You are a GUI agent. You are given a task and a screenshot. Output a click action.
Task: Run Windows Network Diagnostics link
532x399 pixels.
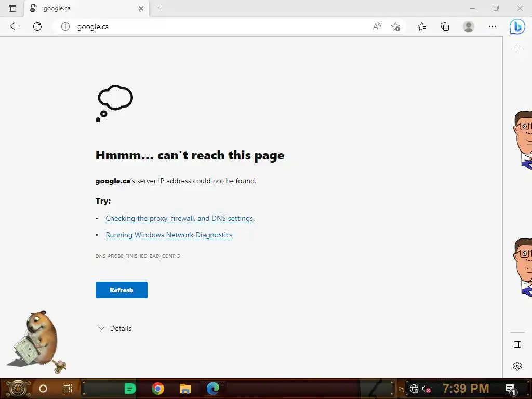point(169,235)
